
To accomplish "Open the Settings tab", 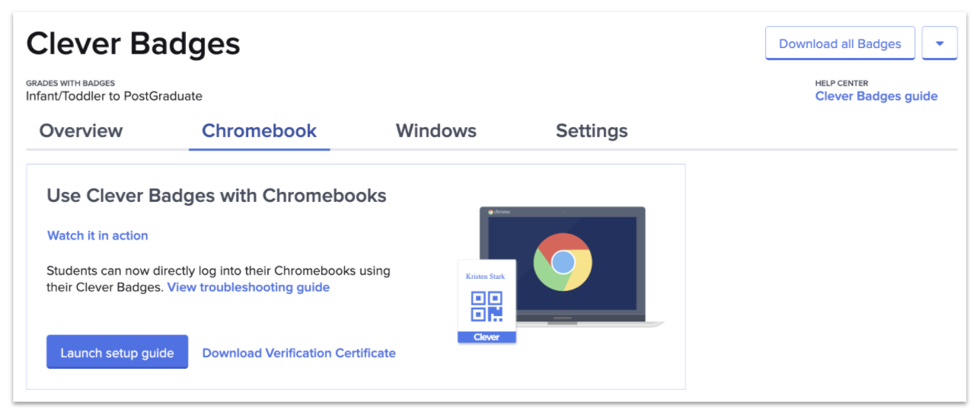I will coord(591,131).
